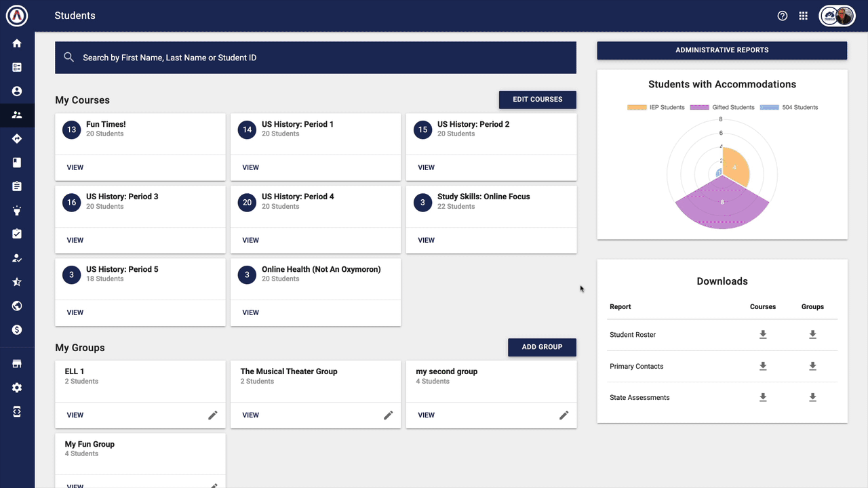Click the Add Group button
Screen dimensions: 868x488
542,347
